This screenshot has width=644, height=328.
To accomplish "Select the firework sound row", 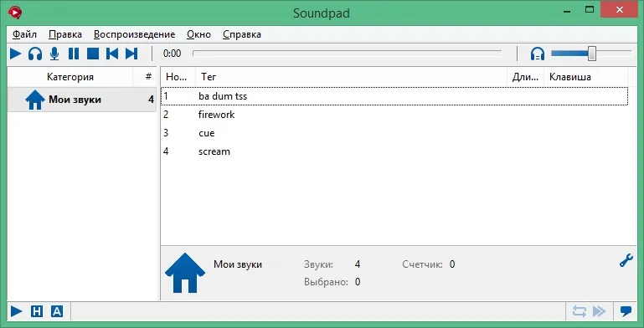I will pyautogui.click(x=394, y=115).
